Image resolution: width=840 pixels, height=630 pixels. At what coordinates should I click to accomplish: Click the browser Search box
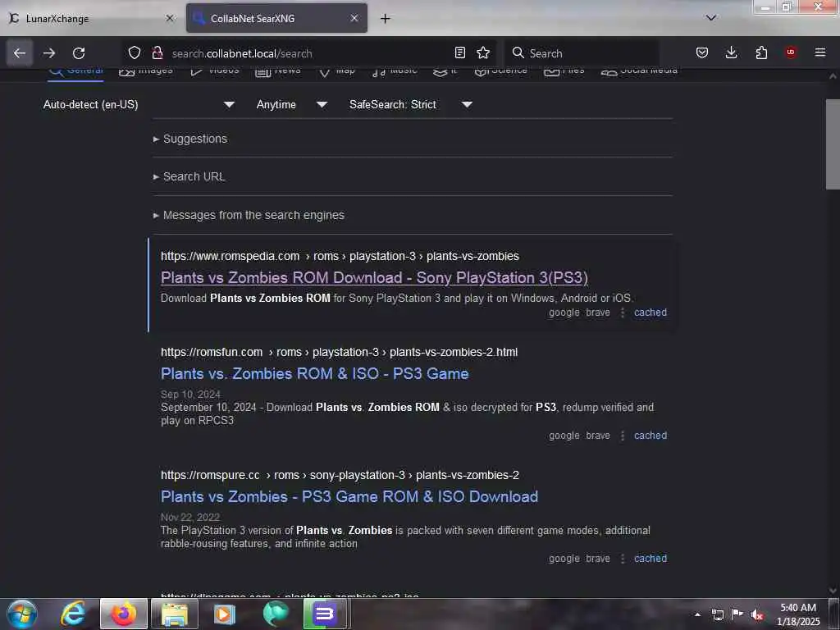(x=582, y=53)
